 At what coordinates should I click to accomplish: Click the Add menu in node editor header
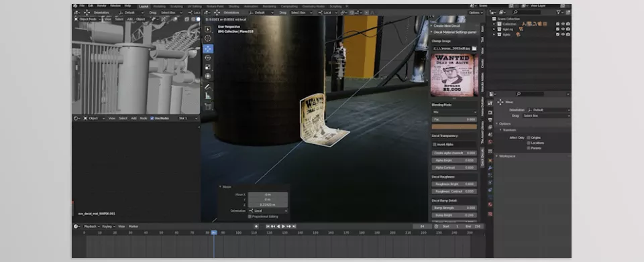click(133, 118)
